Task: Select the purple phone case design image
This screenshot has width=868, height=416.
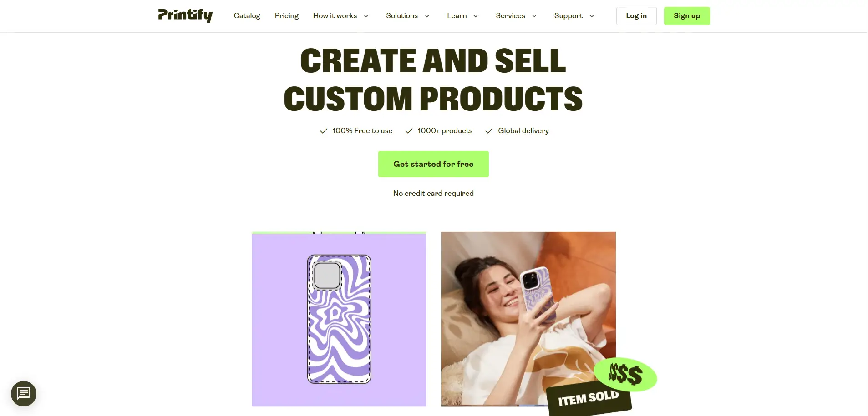Action: (339, 319)
